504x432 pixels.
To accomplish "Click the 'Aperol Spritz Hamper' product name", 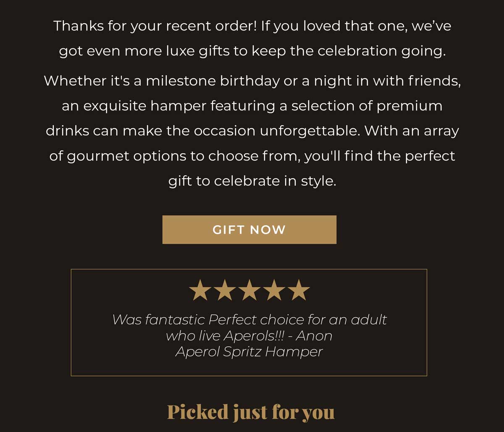I will tap(249, 351).
